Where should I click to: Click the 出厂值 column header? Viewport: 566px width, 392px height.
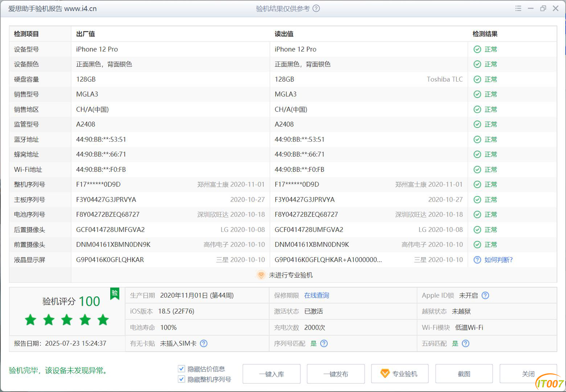[86, 34]
